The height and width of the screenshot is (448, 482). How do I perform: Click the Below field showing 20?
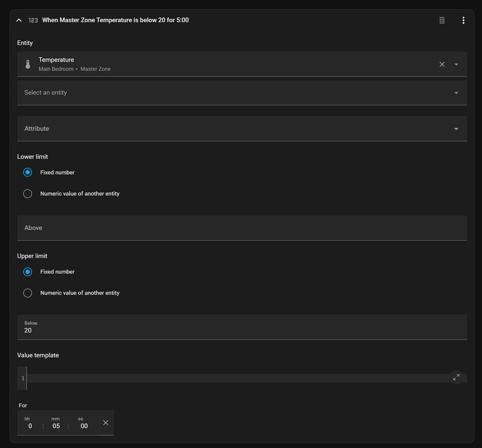pyautogui.click(x=188, y=327)
